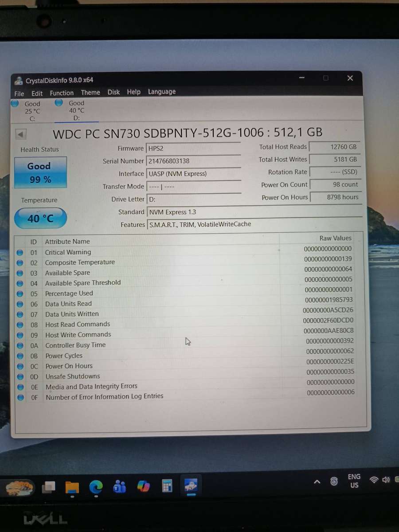Viewport: 399px width, 532px height.
Task: Click raw value 00000000A5CD26
Action: (x=328, y=310)
